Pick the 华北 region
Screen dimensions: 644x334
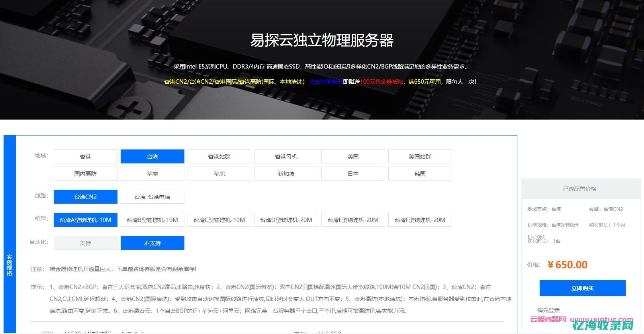[219, 174]
